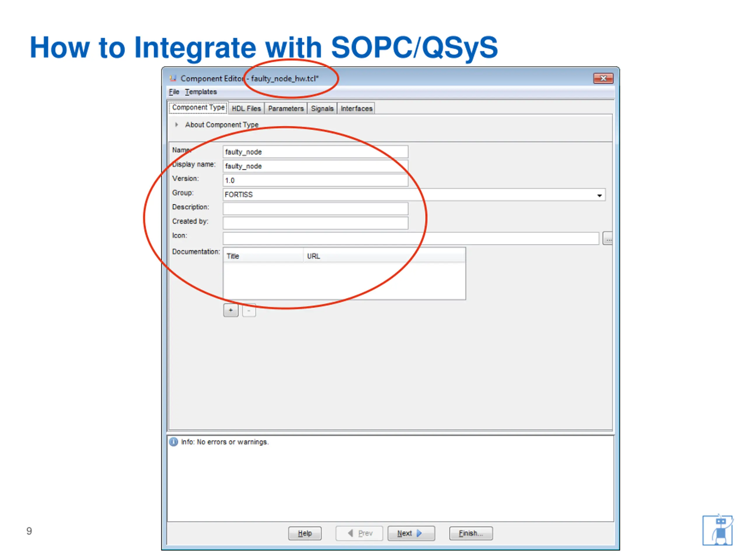Go to Next page
Image resolution: width=747 pixels, height=560 pixels.
click(411, 533)
